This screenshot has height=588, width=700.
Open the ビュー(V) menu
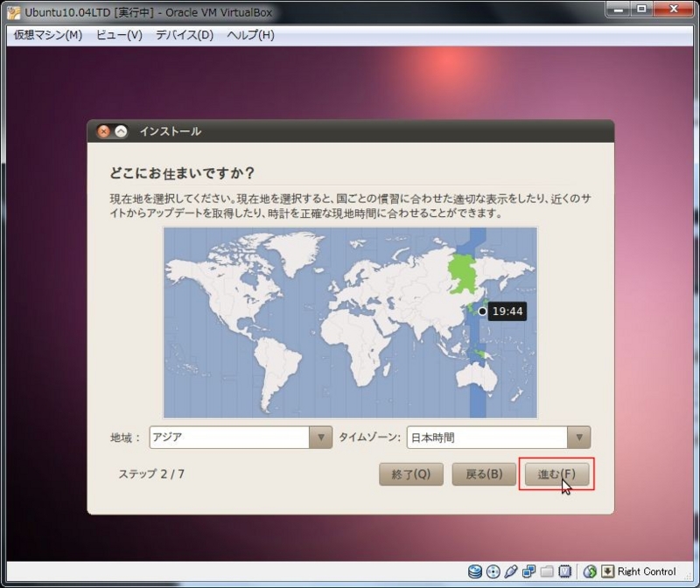pos(119,35)
